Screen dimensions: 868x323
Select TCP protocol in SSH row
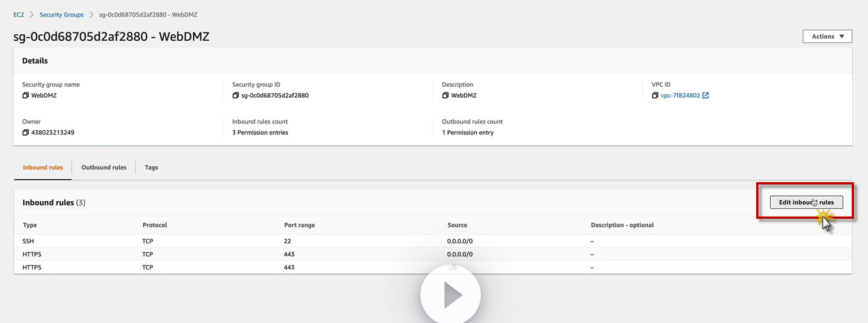tap(147, 241)
